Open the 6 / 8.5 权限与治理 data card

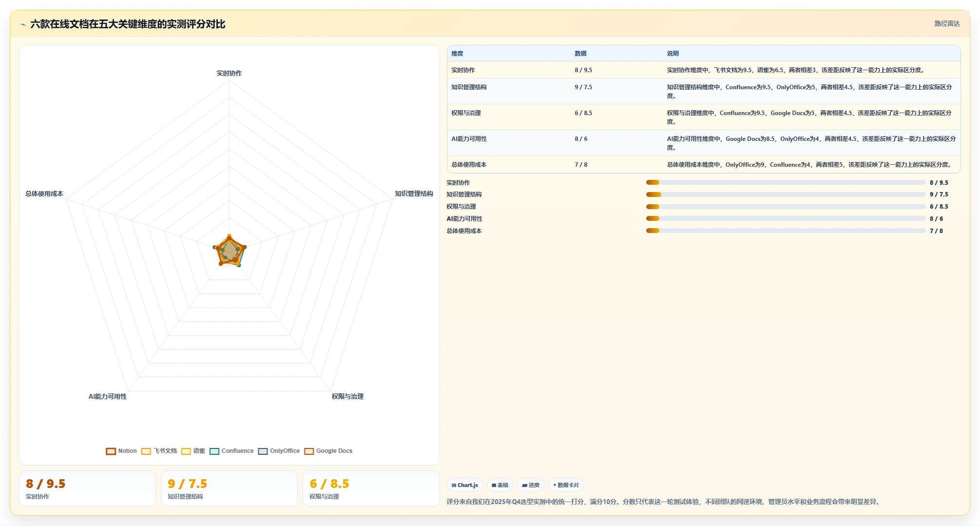(x=371, y=488)
